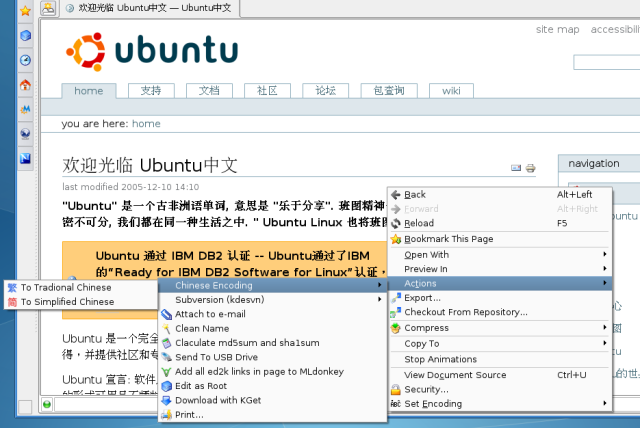Click the Send To USB Drive icon
Image resolution: width=640 pixels, height=428 pixels.
166,357
